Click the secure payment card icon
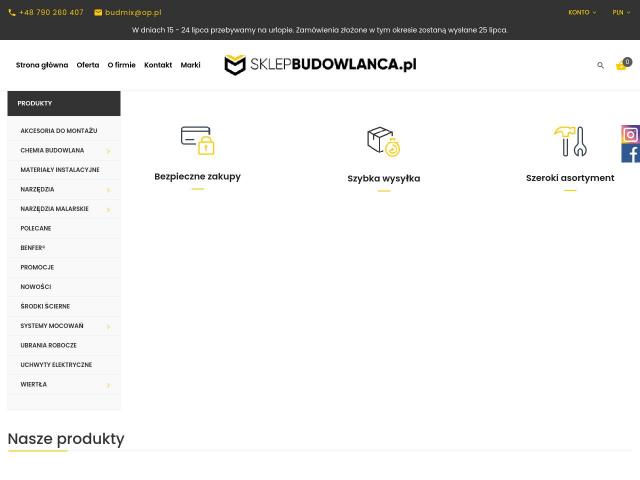The image size is (640, 480). [x=198, y=140]
